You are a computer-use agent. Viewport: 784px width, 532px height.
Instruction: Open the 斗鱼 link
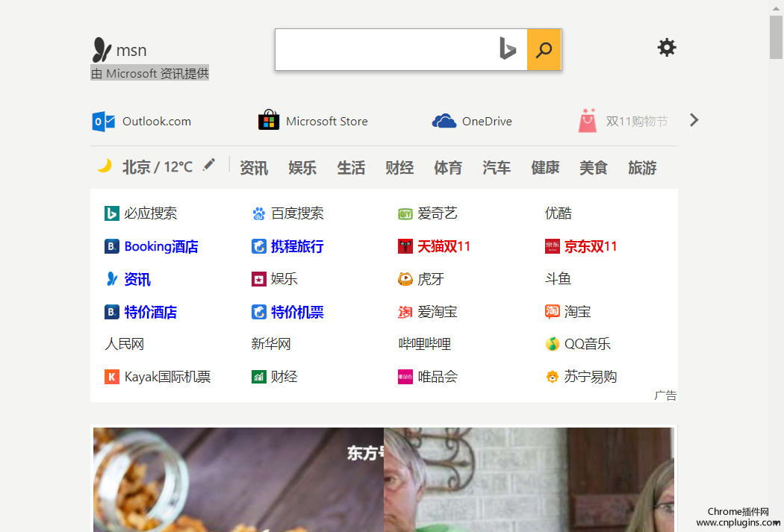click(558, 279)
